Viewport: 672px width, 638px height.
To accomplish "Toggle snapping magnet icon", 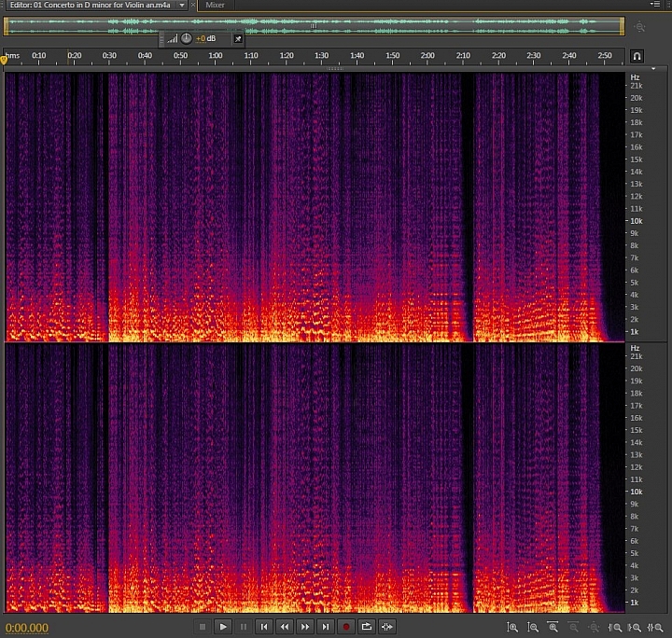I will point(637,56).
